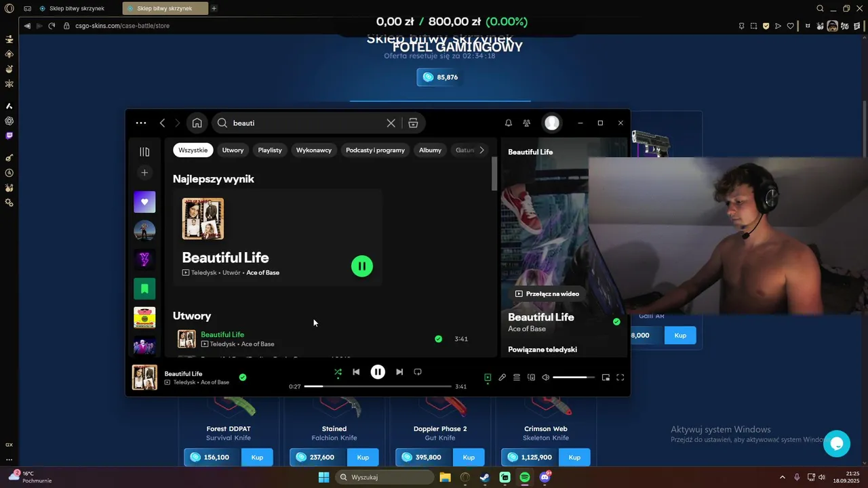Click Ace of Base in top result
The width and height of the screenshot is (868, 488).
(x=263, y=272)
